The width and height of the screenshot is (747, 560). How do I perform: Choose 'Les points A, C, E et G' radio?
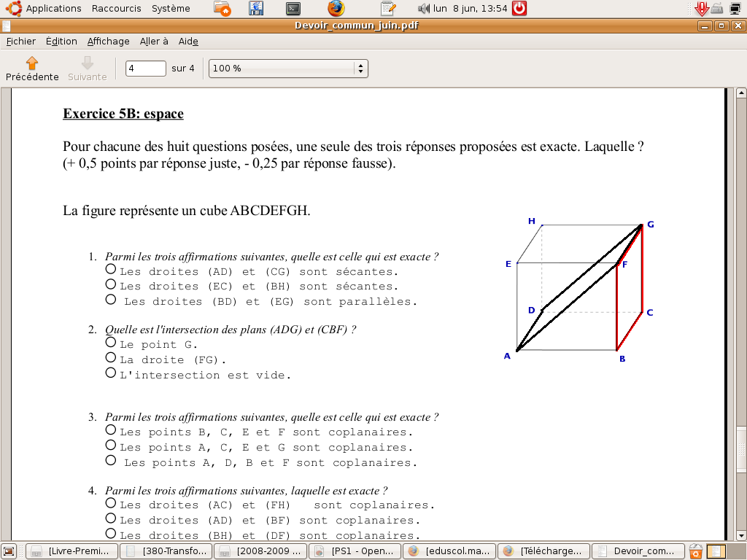click(111, 445)
